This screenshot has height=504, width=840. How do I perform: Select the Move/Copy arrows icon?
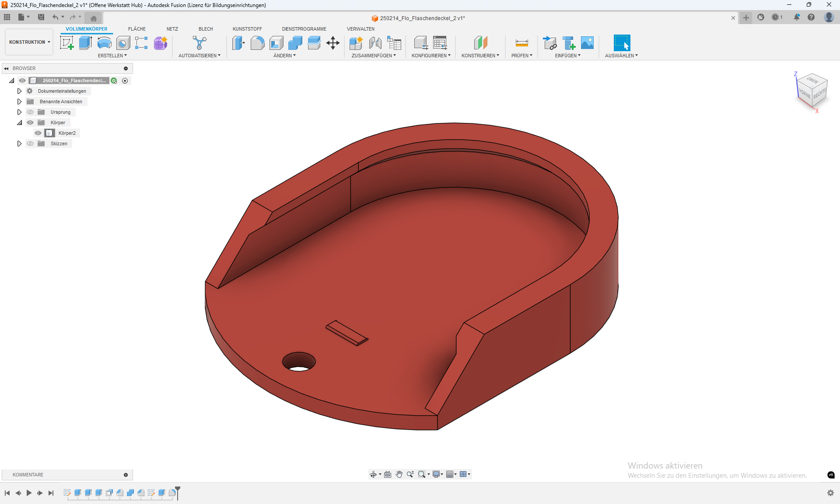tap(333, 43)
